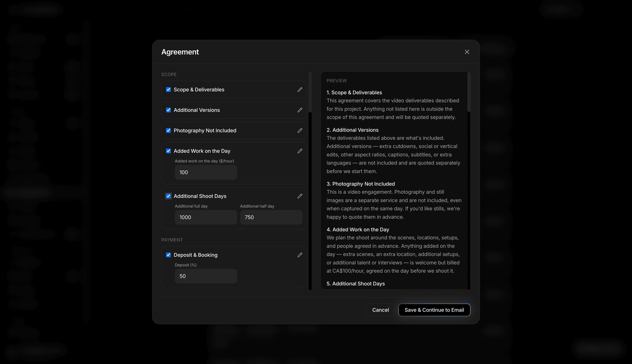This screenshot has height=364, width=632.
Task: Disable the Photography Not Included checkbox
Action: [x=168, y=130]
